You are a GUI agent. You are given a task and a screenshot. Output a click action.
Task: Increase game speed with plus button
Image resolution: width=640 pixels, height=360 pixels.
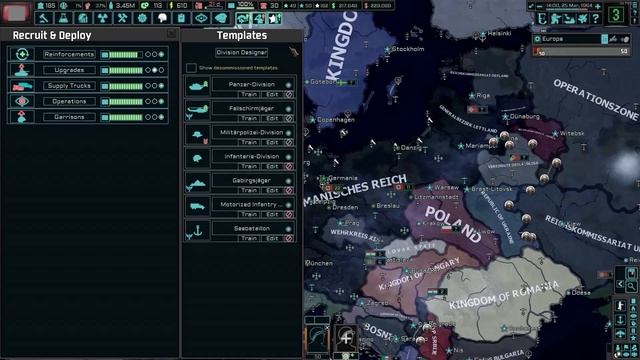pos(598,6)
